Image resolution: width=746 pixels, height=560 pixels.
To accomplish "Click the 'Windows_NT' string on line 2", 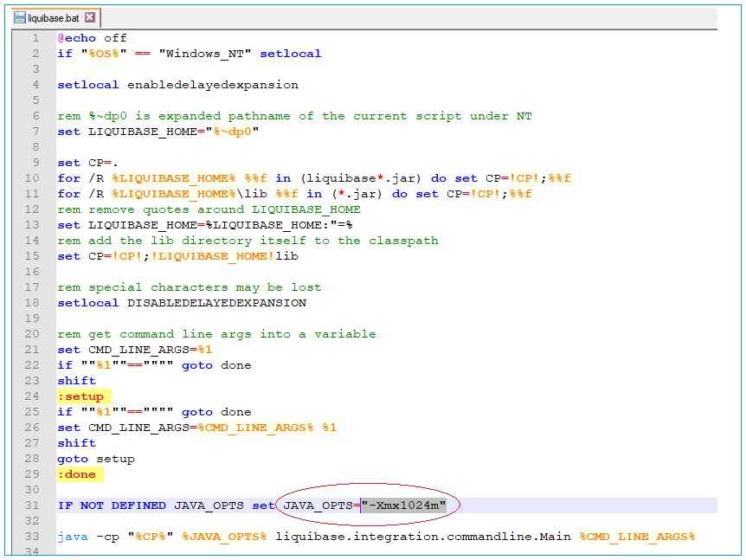I will [x=205, y=54].
